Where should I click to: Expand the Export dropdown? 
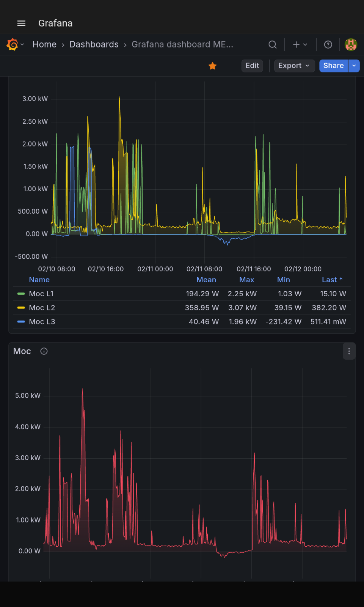295,66
